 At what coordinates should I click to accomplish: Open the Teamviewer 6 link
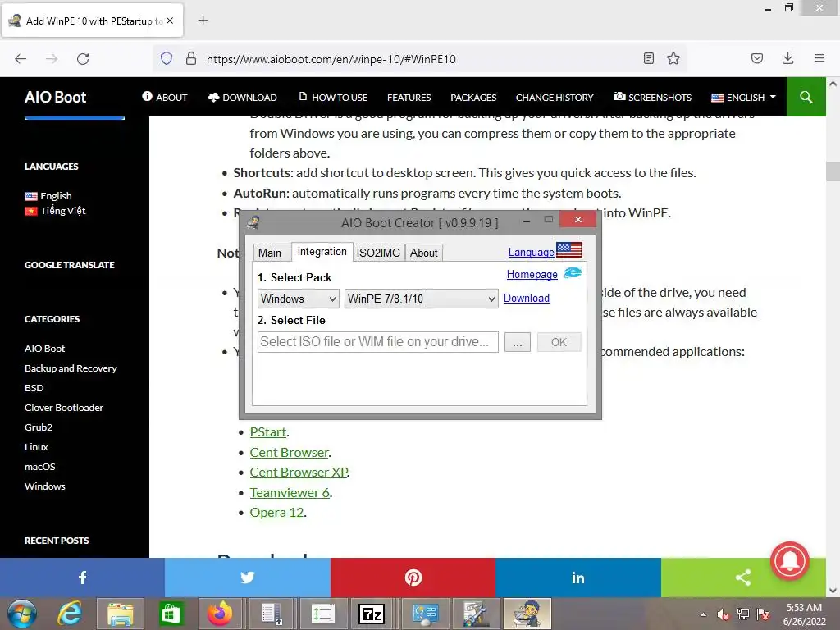click(x=290, y=492)
